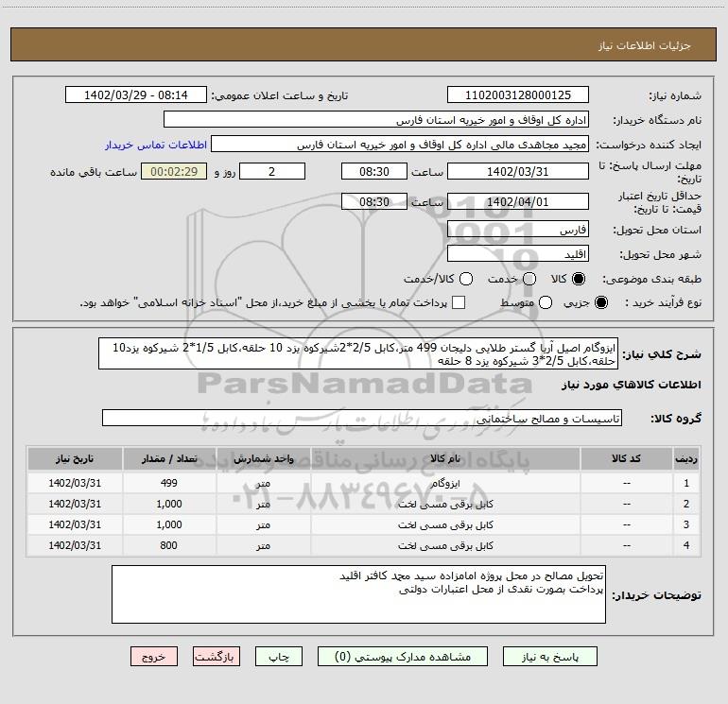This screenshot has height=704, width=728.
Task: Click the تعداد / مقدار column header
Action: pos(169,458)
